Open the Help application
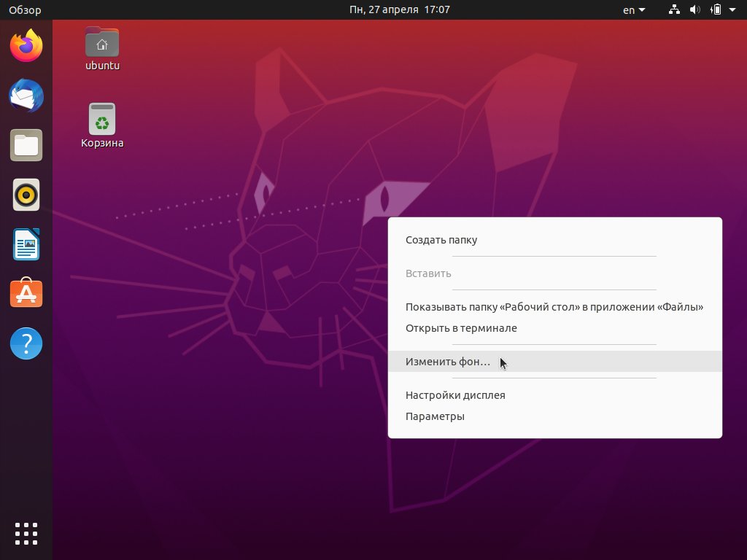The height and width of the screenshot is (560, 747). (x=26, y=343)
